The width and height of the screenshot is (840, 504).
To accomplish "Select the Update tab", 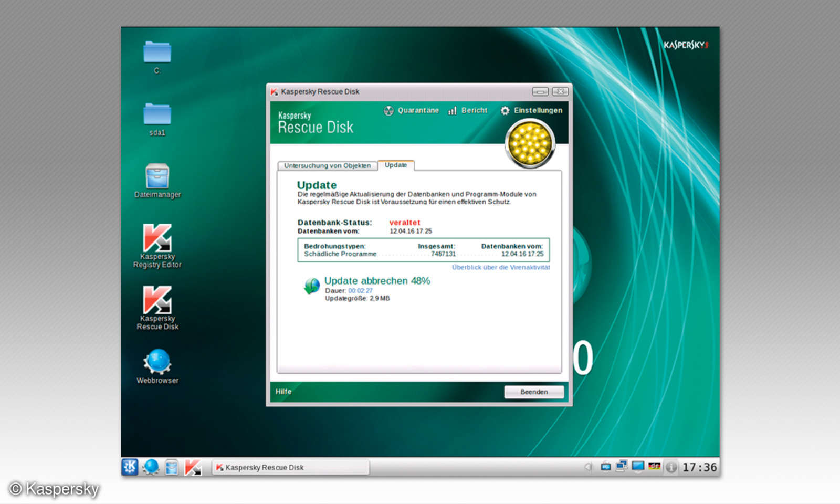I will [396, 165].
